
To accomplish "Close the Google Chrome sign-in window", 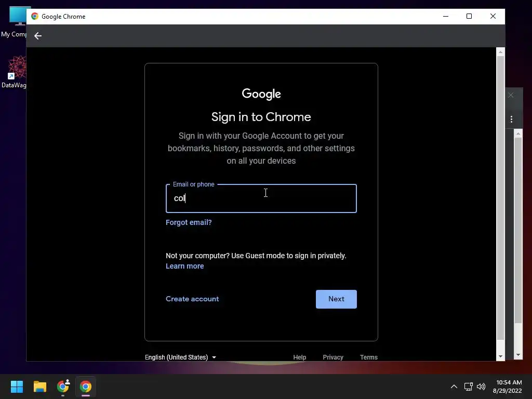I will coord(493,16).
